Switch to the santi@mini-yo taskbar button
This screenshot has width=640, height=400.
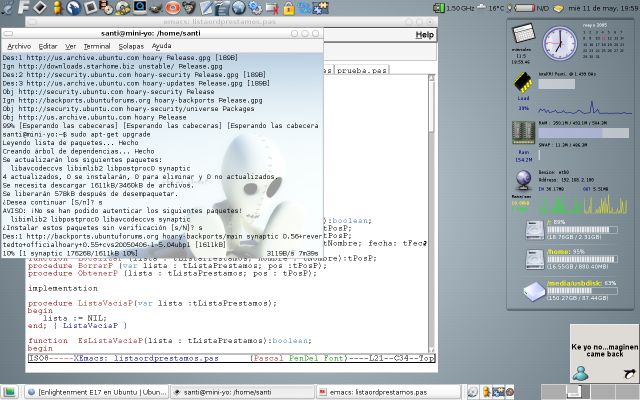click(x=242, y=392)
